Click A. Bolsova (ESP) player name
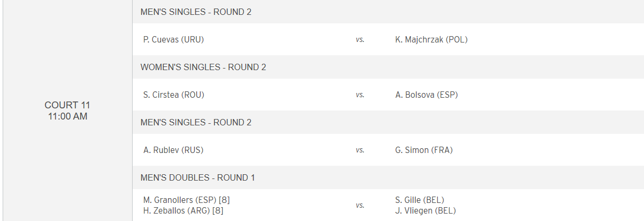Viewport: 644px width, 221px height. 427,95
